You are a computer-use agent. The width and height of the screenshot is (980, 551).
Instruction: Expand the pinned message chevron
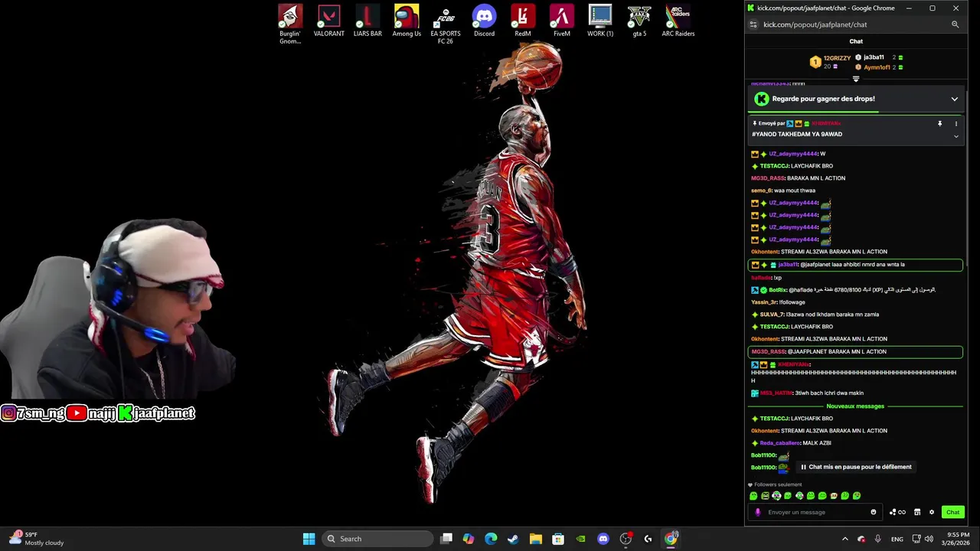[955, 136]
